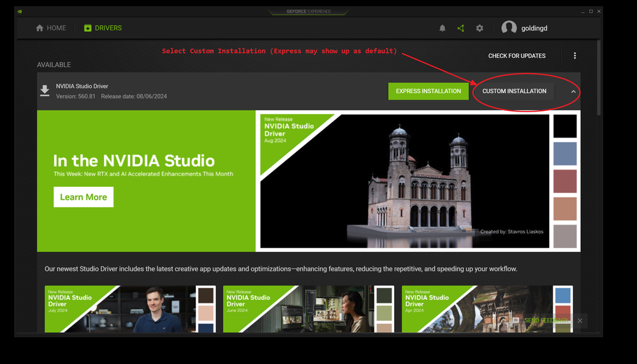Maximize the GeForce Experience window
The height and width of the screenshot is (364, 637).
[591, 11]
